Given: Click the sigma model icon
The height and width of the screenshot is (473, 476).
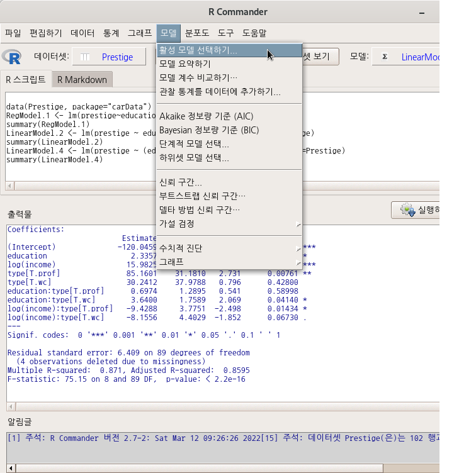Looking at the screenshot, I should 385,57.
